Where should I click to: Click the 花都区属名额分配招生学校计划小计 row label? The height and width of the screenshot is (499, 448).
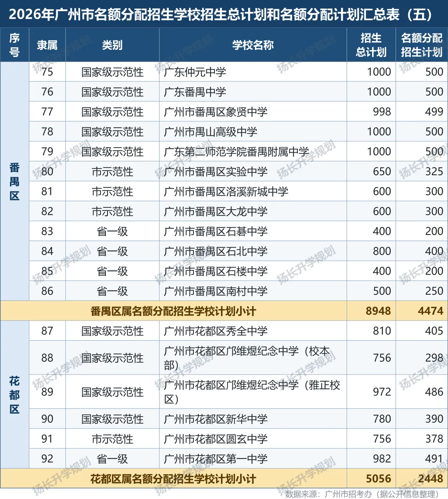click(173, 479)
